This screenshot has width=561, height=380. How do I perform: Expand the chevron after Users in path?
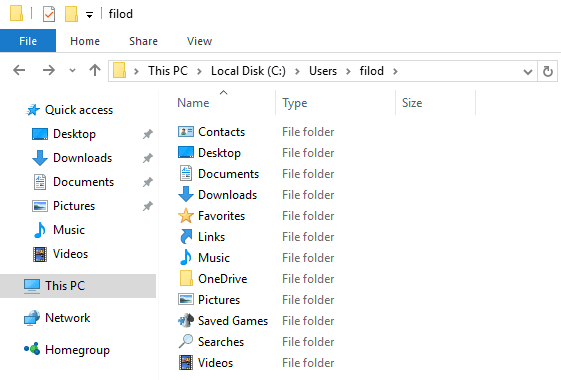348,71
